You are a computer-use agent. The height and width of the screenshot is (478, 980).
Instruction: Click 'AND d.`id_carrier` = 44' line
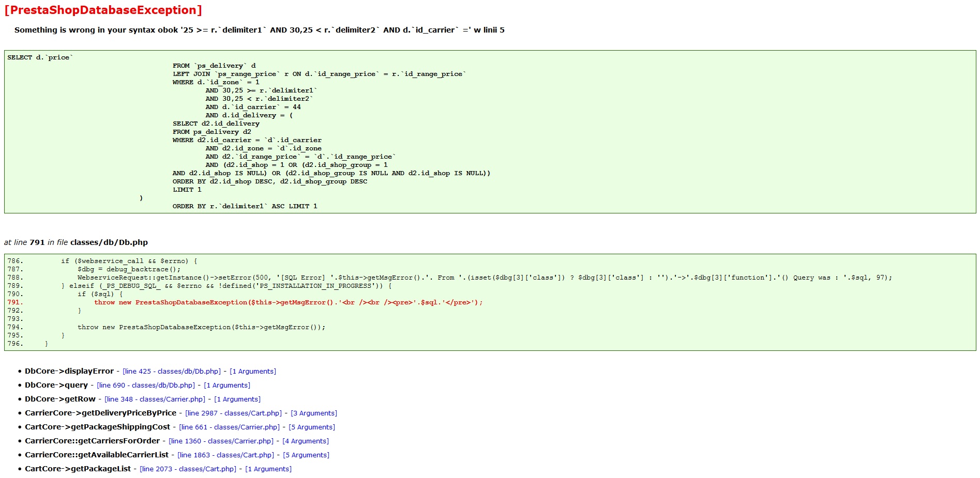pyautogui.click(x=253, y=107)
